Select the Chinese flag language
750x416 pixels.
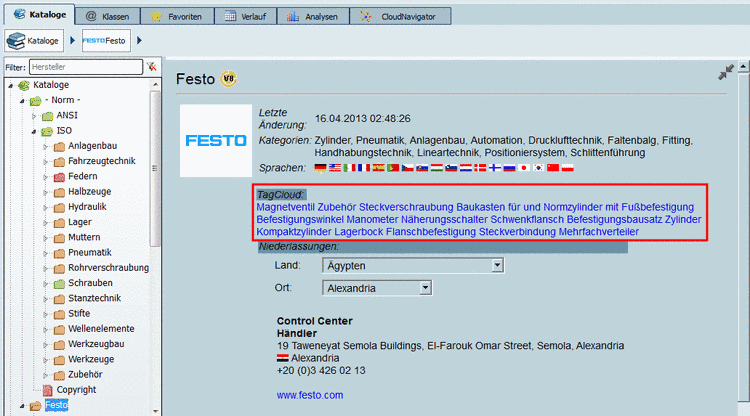(553, 168)
